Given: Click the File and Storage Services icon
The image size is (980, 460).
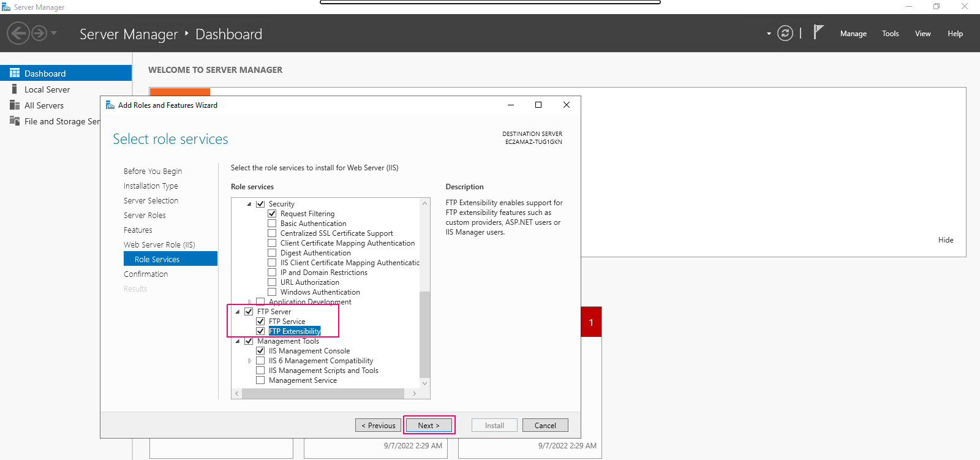Looking at the screenshot, I should pos(15,121).
